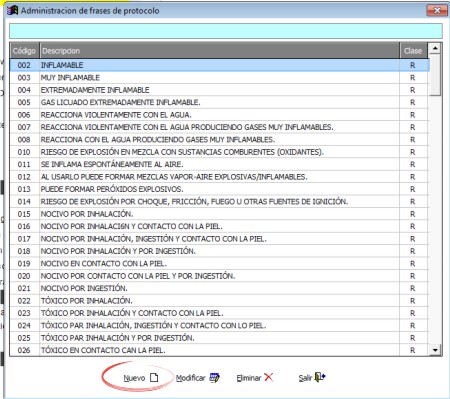Viewport: 450px width, 399px height.
Task: Click the Nuevo button to add phrase
Action: [x=141, y=378]
